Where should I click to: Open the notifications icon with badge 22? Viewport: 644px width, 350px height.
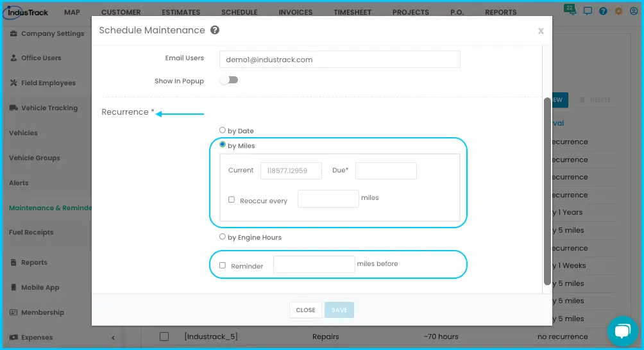pos(570,10)
